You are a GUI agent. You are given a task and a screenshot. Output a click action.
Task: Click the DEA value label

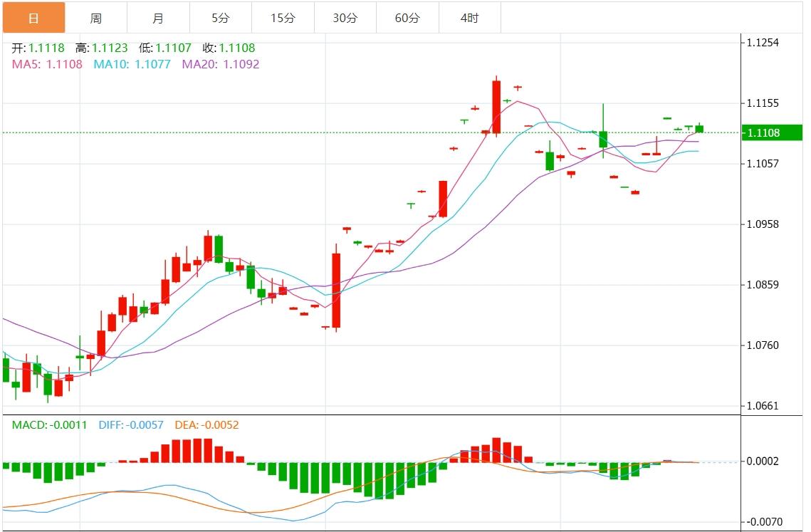coord(207,425)
